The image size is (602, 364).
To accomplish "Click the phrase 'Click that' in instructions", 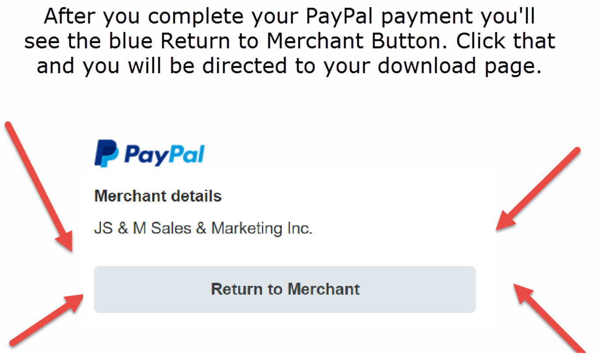I will tap(506, 41).
